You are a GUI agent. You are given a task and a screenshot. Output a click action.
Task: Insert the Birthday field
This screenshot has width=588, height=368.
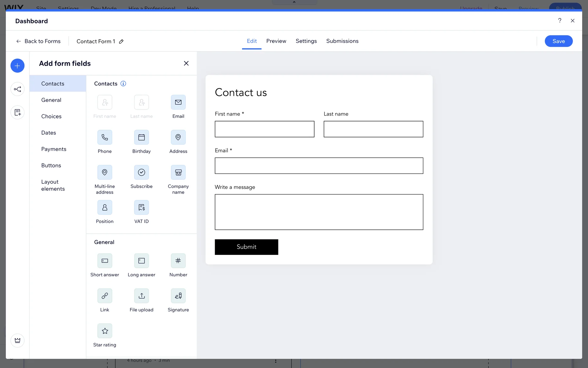(141, 137)
